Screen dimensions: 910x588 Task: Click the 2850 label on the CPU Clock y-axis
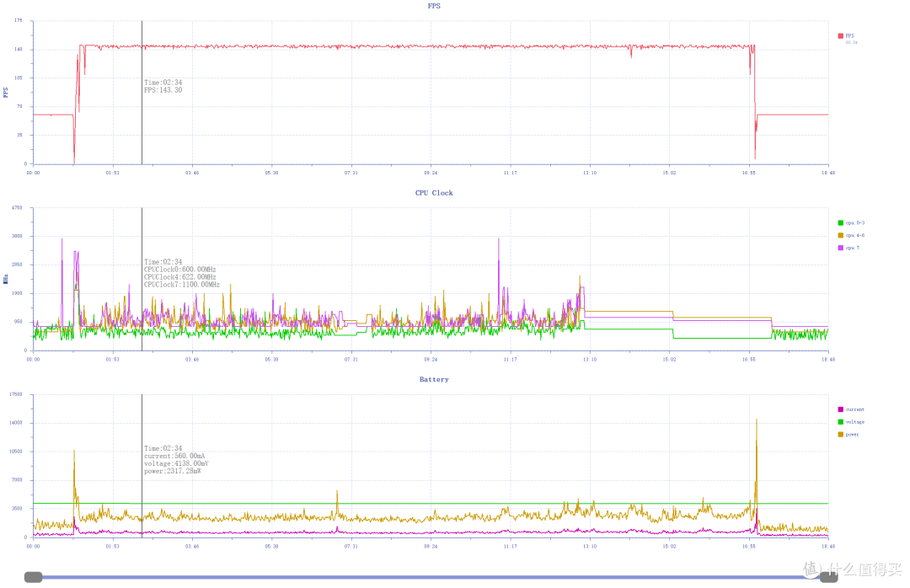pos(17,265)
